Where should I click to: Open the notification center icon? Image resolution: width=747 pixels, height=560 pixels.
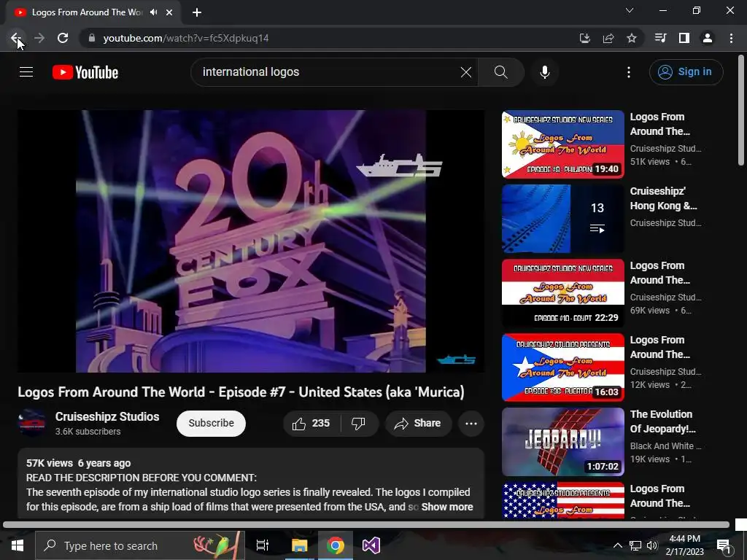pos(723,545)
